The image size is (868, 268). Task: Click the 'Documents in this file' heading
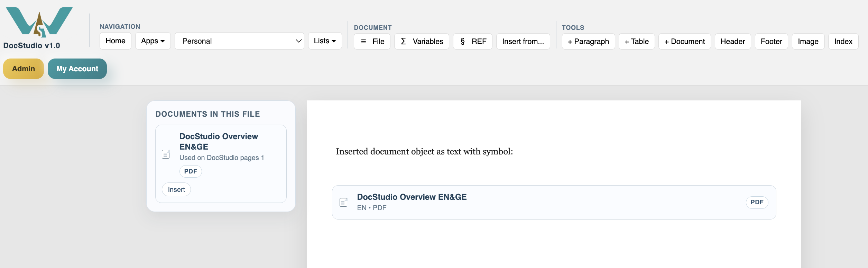[x=208, y=114]
